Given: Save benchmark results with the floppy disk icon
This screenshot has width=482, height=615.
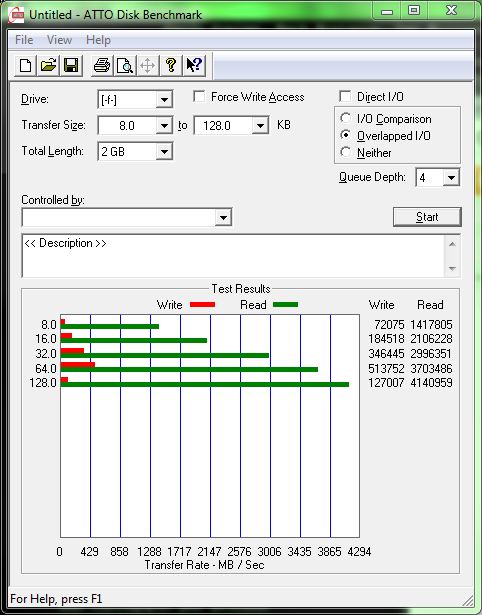Looking at the screenshot, I should (71, 65).
